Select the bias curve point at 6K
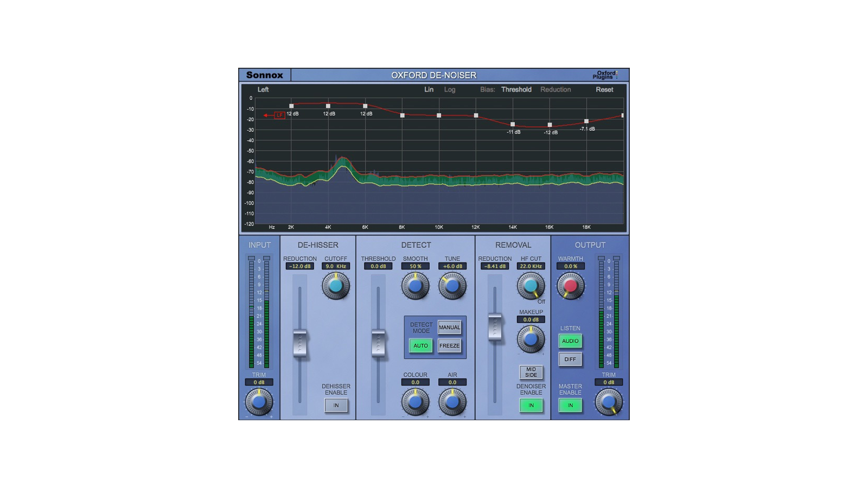Screen dimensions: 868x488 365,106
